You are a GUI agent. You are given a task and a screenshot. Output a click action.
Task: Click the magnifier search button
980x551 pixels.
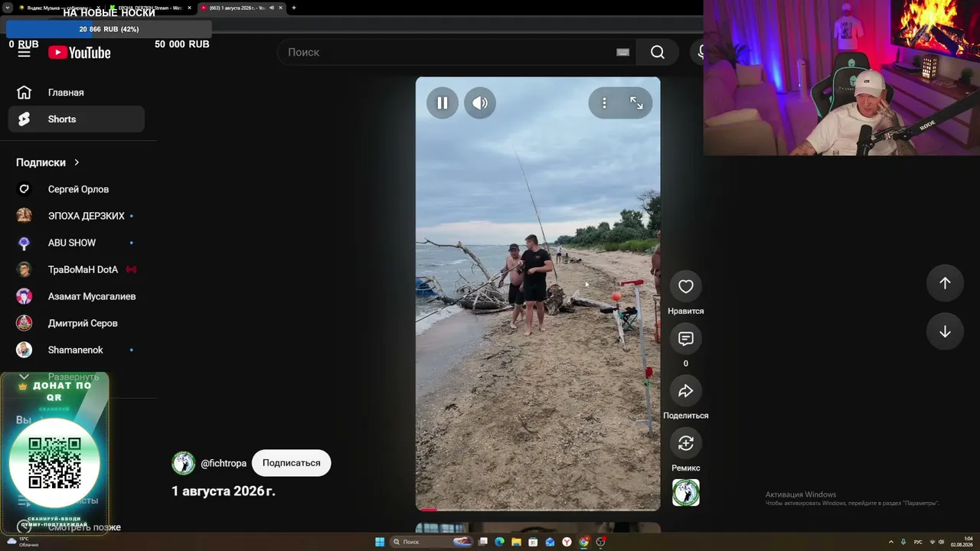tap(657, 52)
